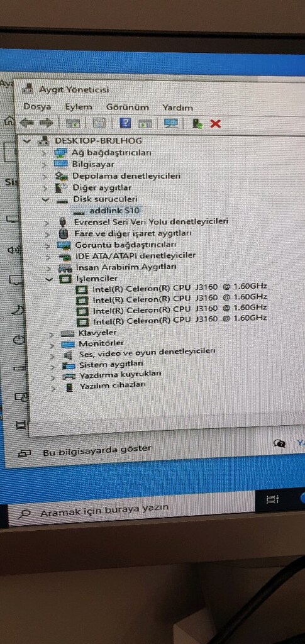Select the 'İnsan Arabirim Aygıtları' label
This screenshot has height=644, width=305.
coord(126,267)
